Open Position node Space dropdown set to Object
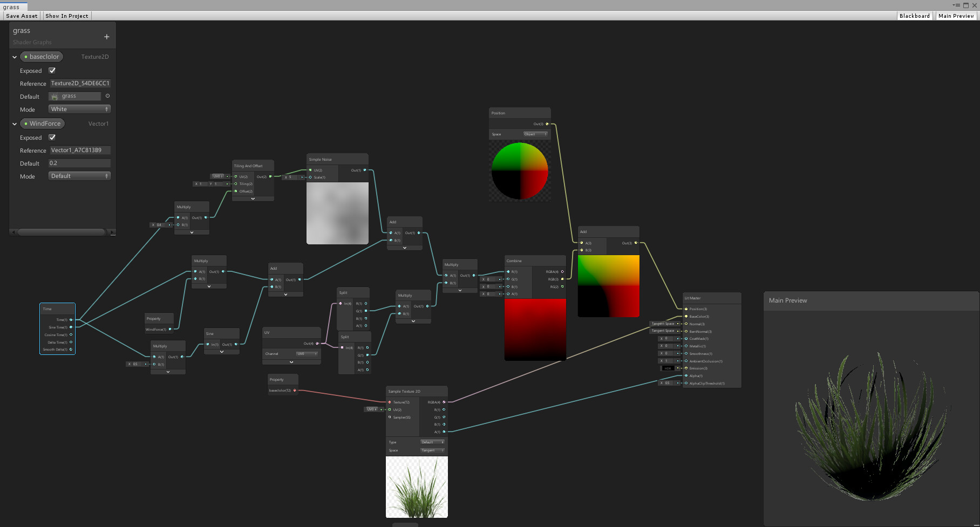980x527 pixels. [x=535, y=134]
